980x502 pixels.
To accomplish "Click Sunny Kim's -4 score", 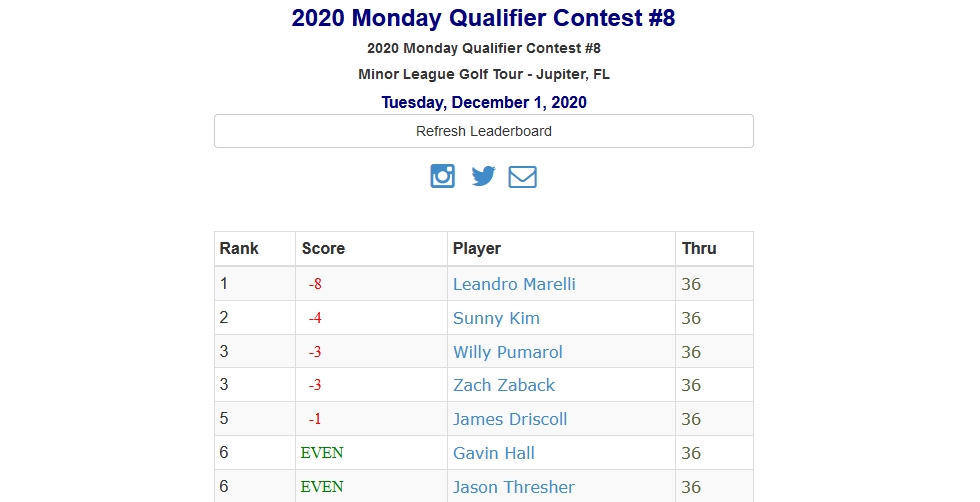I will [x=314, y=318].
